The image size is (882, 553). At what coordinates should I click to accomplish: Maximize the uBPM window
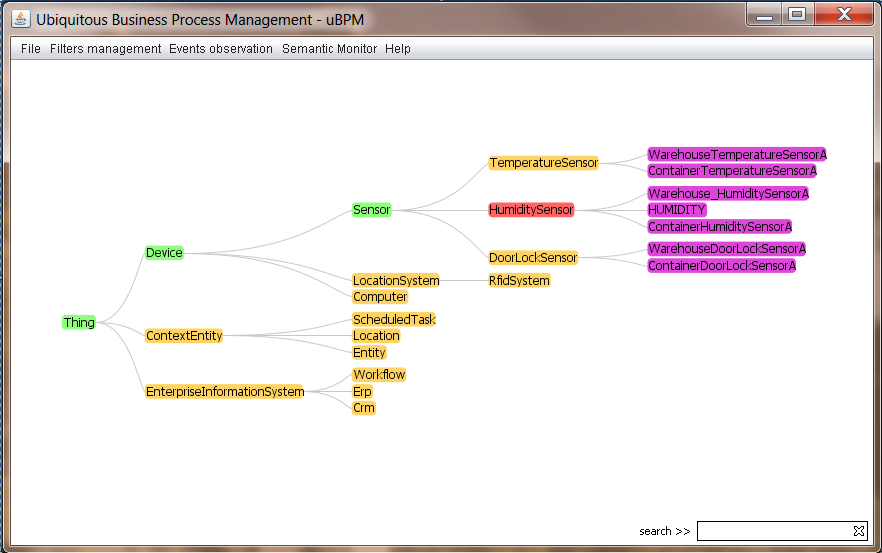coord(797,15)
